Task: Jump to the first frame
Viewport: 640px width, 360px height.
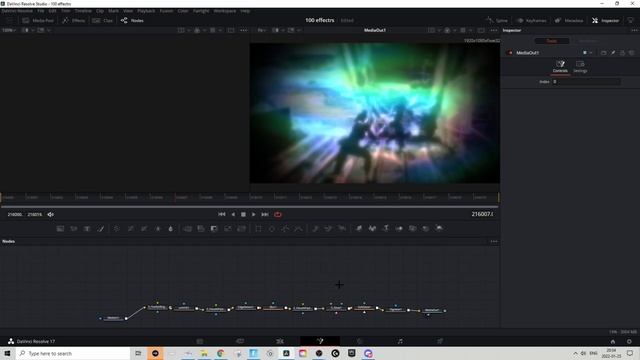Action: point(222,214)
